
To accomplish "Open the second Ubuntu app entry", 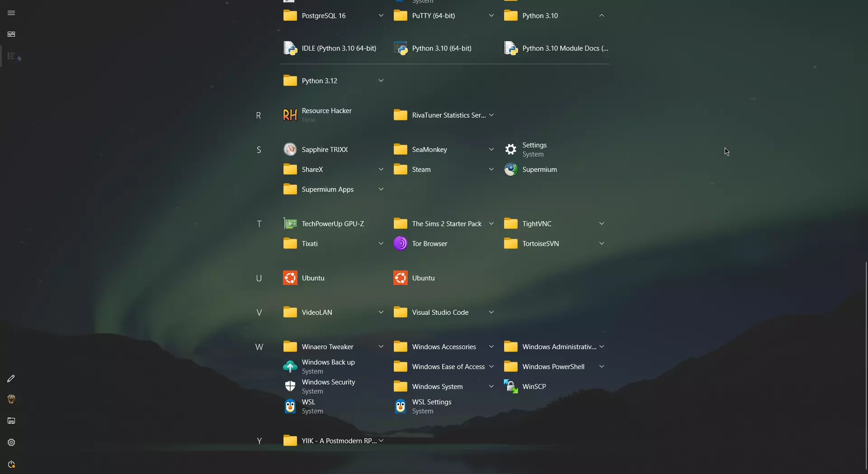I will tap(444, 278).
